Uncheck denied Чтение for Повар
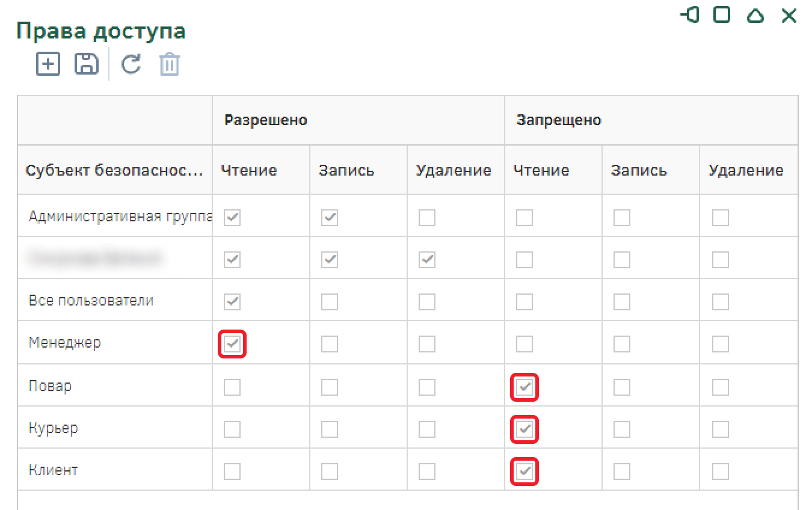Screen dimensions: 812x510 click(524, 387)
